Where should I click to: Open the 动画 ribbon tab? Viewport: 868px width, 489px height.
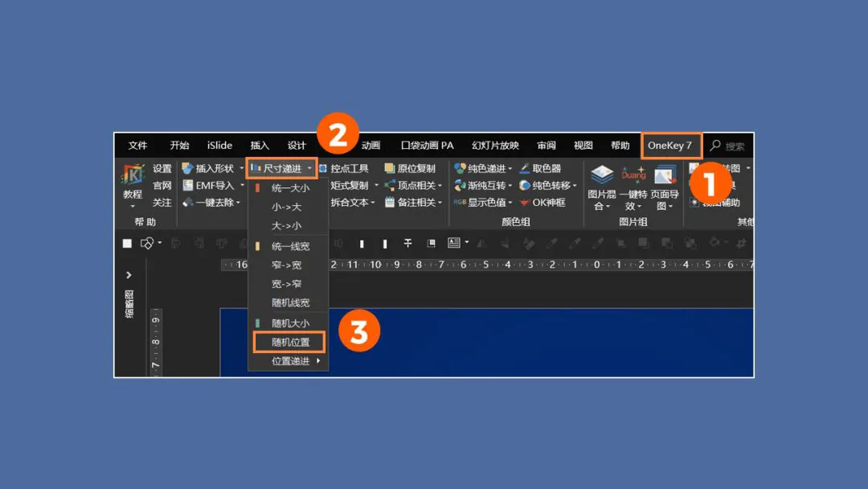coord(371,146)
